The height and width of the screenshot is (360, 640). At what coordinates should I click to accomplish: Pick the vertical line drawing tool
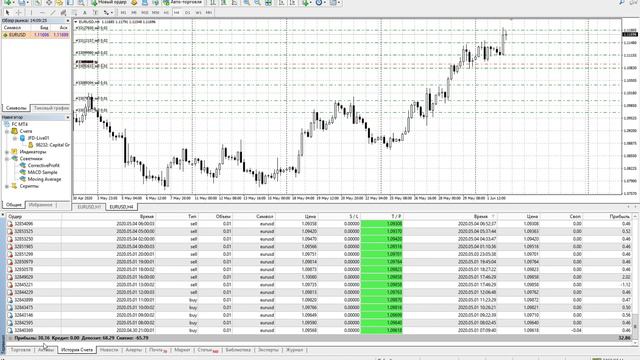31,13
